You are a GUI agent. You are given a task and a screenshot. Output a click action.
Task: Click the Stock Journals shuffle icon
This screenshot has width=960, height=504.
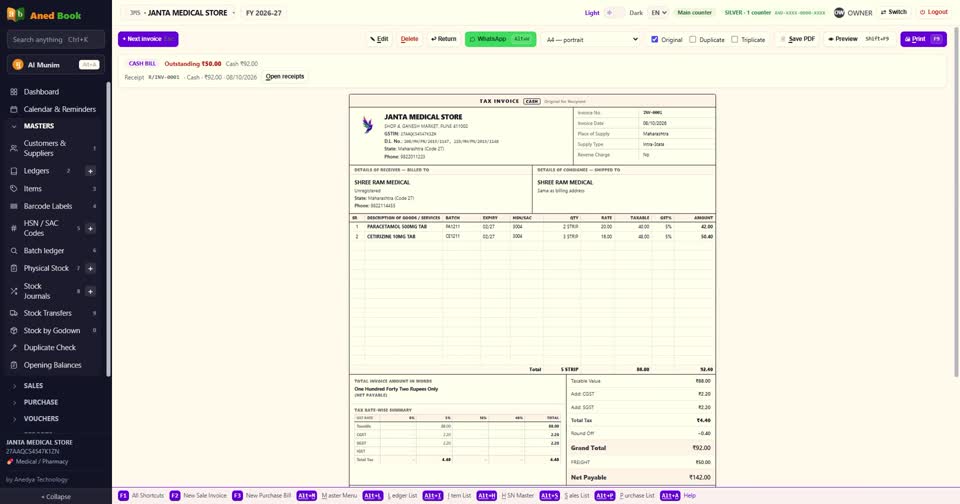(x=14, y=291)
